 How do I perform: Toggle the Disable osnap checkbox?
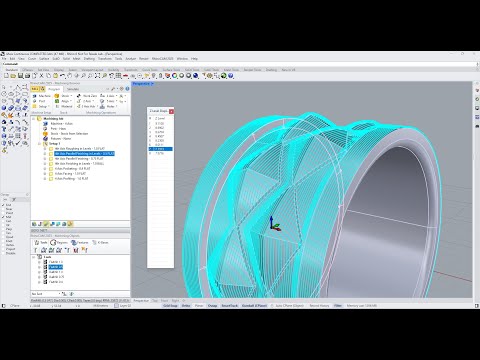[x=4, y=253]
